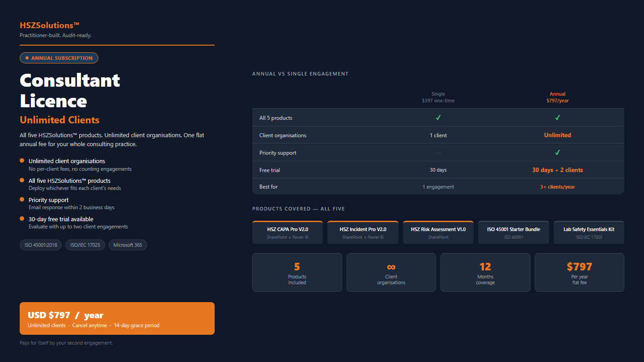Click the "Unlimited Clients" orange subheading
The image size is (644, 362).
point(59,120)
